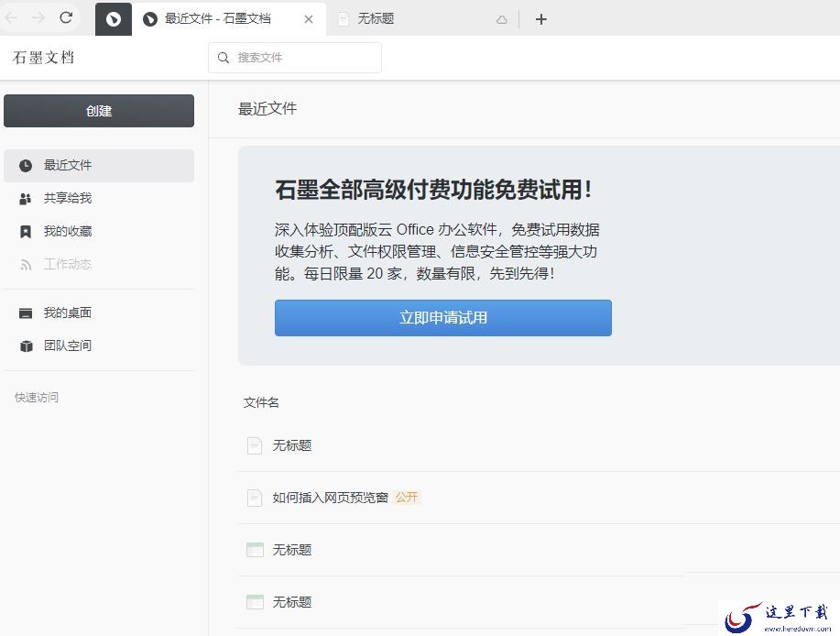Click the spreadsheet icon in last file row
The height and width of the screenshot is (636, 840).
255,602
